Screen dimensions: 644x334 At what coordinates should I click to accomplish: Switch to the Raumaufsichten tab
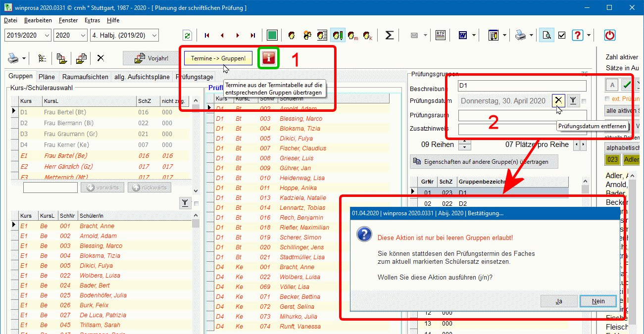coord(85,77)
